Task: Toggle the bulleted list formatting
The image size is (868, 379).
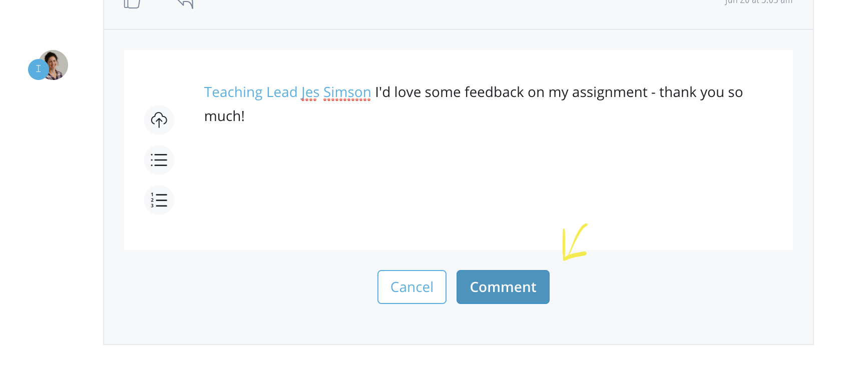Action: click(159, 160)
